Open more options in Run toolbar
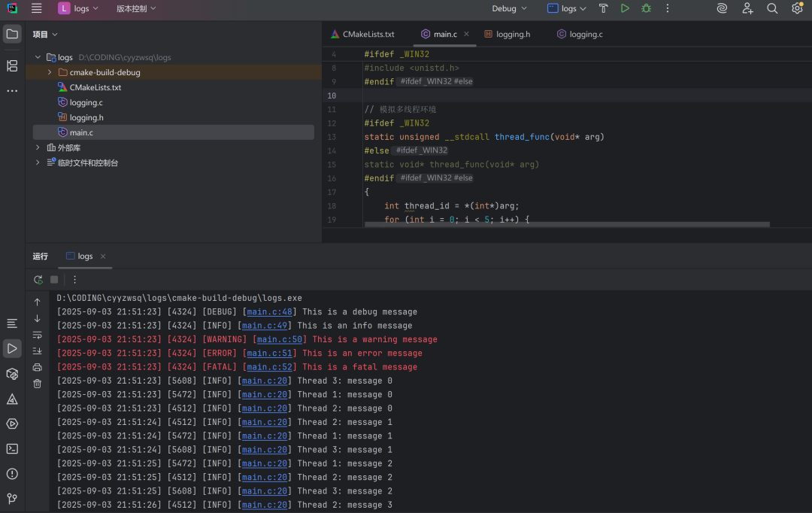The height and width of the screenshot is (513, 812). (x=74, y=279)
